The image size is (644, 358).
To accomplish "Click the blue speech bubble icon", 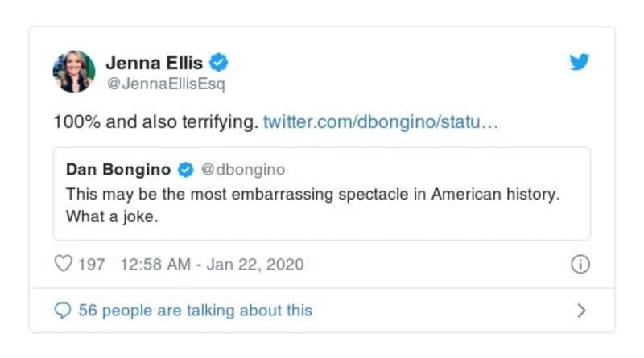I will tap(63, 310).
